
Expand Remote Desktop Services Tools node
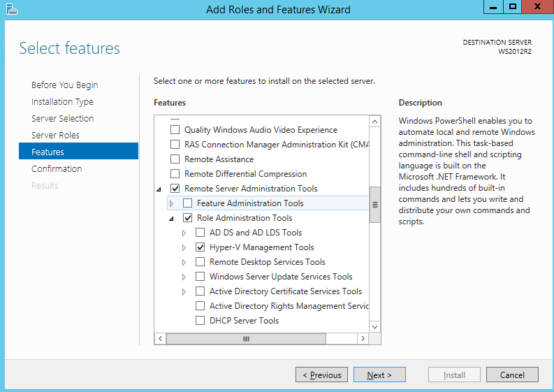pos(184,262)
